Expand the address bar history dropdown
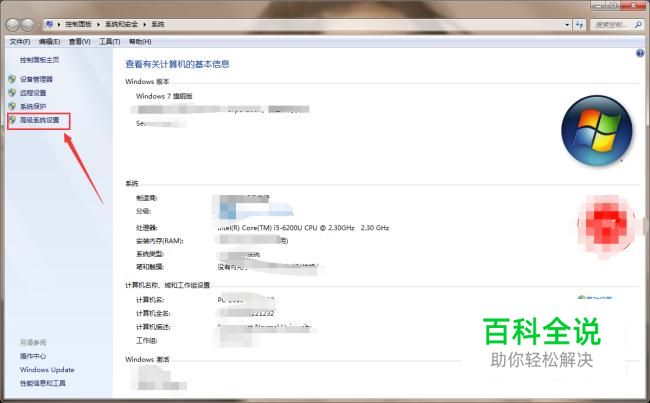 pyautogui.click(x=567, y=25)
